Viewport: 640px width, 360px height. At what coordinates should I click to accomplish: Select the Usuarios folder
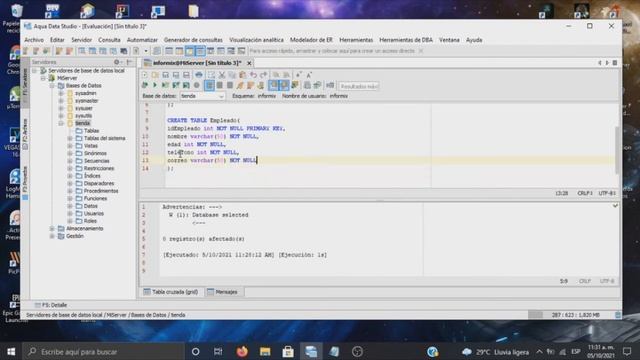coord(93,213)
